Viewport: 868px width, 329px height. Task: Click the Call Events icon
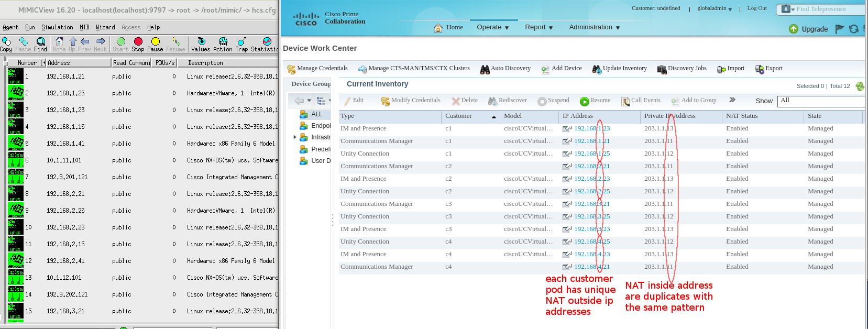[x=625, y=101]
